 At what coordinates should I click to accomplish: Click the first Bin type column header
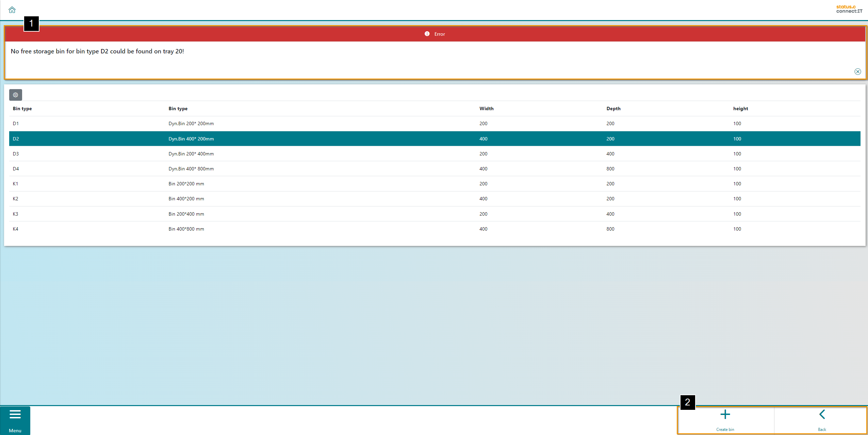22,108
